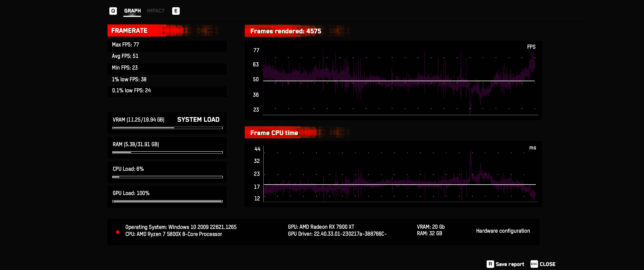
Task: Click the RAM usage bar
Action: point(167,152)
